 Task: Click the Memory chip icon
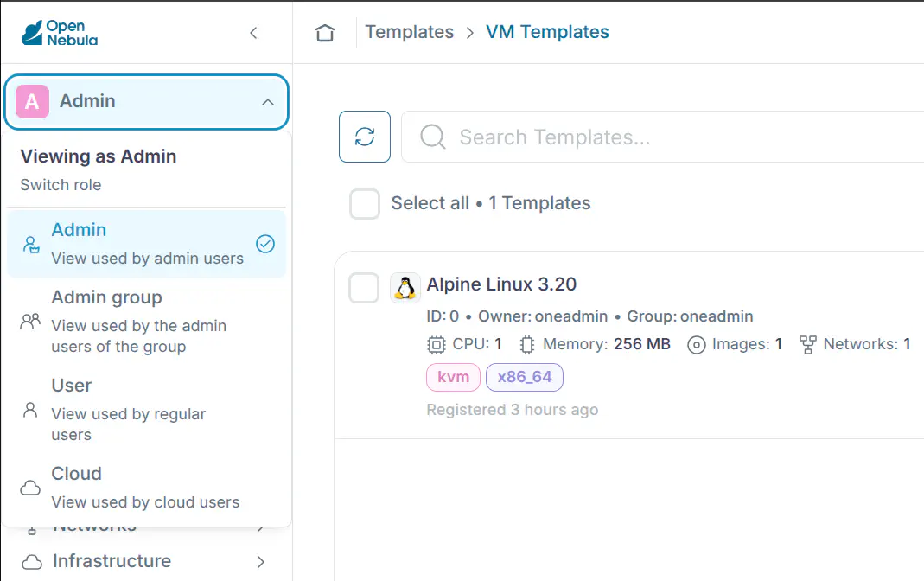point(527,344)
